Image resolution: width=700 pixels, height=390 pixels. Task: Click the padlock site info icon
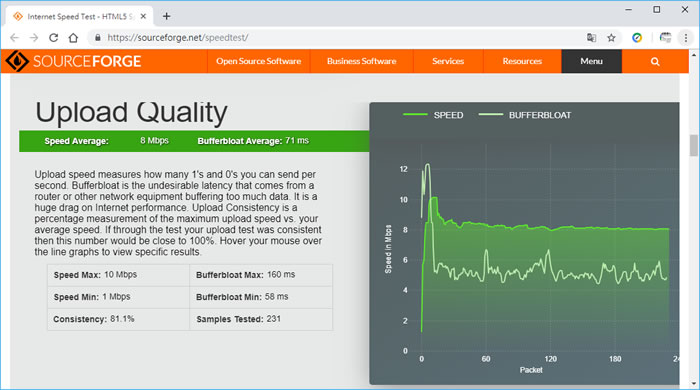point(97,38)
